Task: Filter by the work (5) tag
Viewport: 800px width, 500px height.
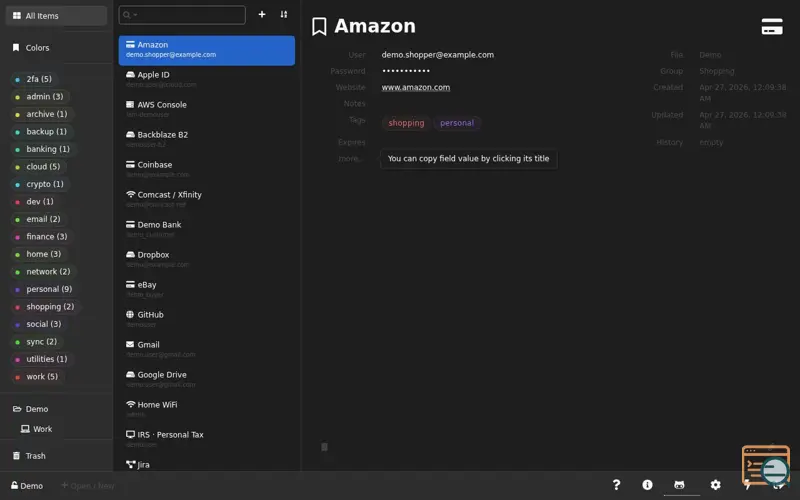Action: [37, 377]
